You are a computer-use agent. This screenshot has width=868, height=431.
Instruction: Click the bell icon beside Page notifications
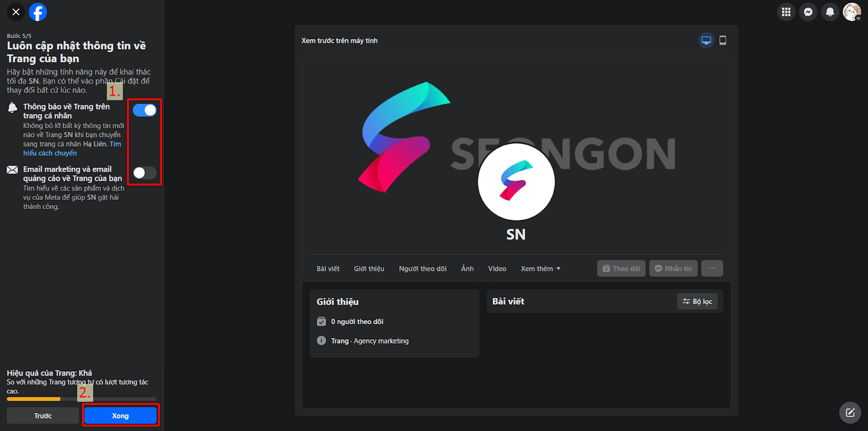12,107
